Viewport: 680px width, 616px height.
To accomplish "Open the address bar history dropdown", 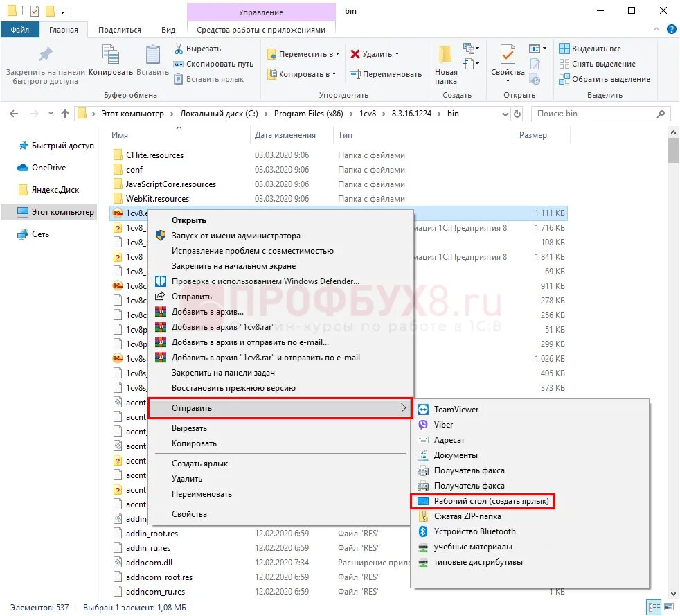I will point(505,114).
